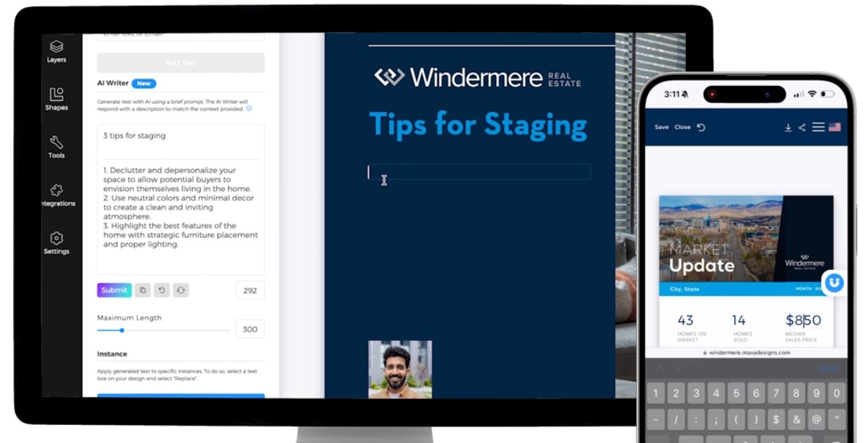Tap the US flag language icon on phone
This screenshot has width=868, height=443.
835,127
